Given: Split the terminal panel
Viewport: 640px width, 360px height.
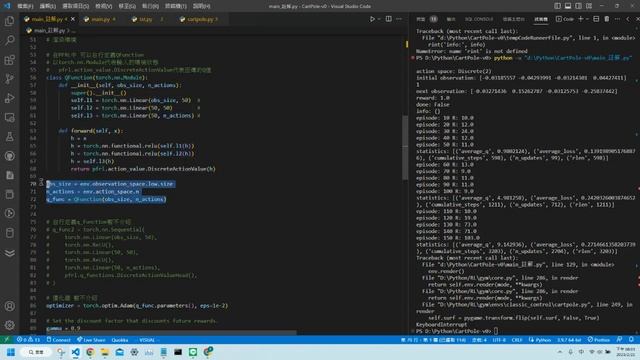Looking at the screenshot, I should coord(596,19).
